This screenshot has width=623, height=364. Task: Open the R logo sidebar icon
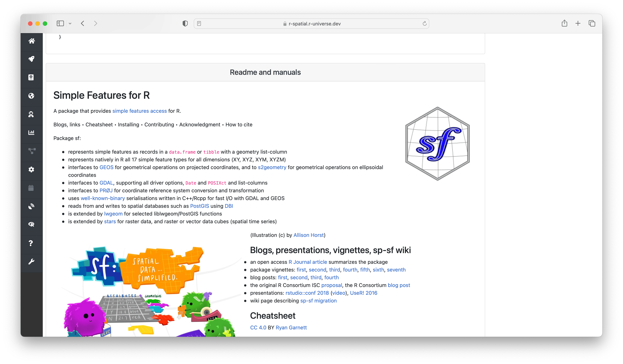tap(31, 225)
